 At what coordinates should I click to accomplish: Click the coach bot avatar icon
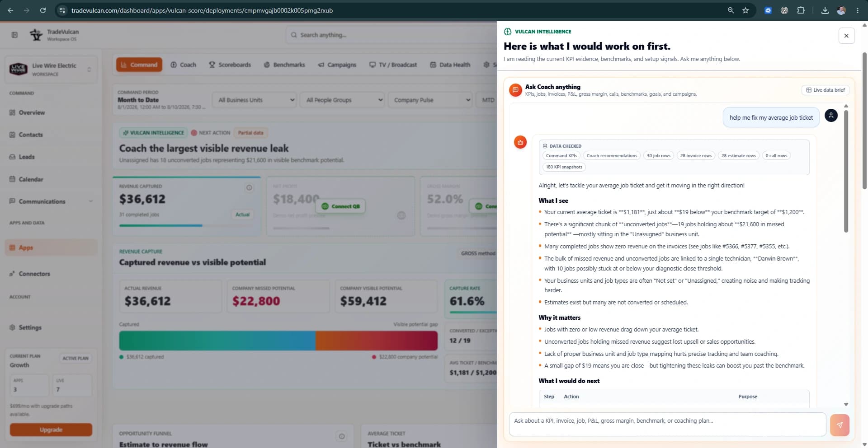(x=520, y=142)
